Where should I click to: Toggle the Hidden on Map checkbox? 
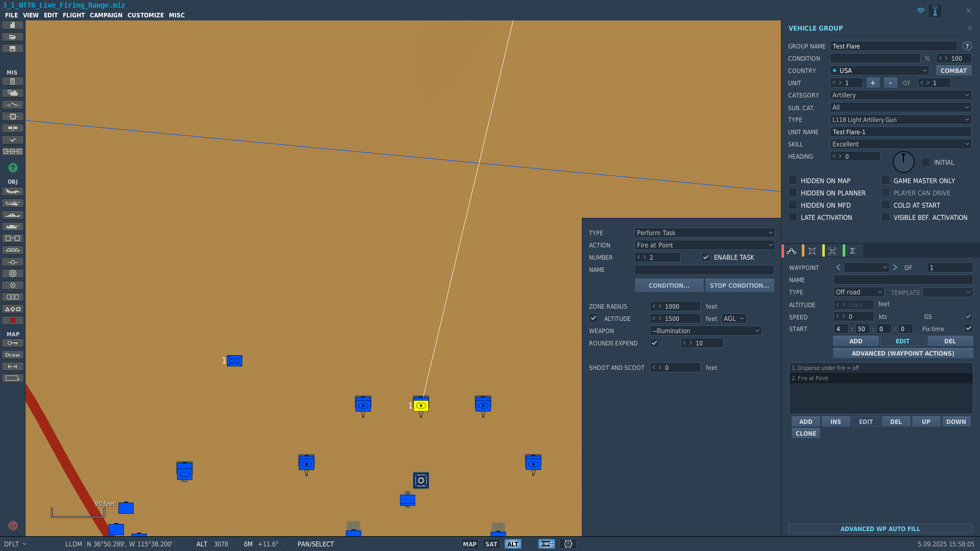pyautogui.click(x=793, y=180)
